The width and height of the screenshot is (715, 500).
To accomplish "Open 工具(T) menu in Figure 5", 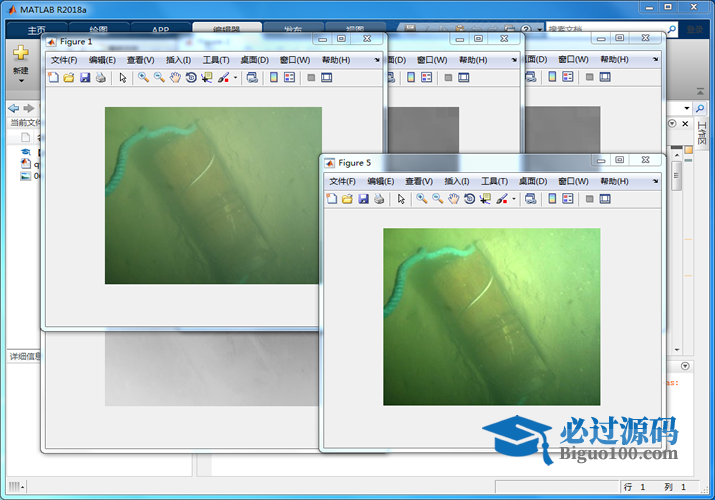I will click(495, 181).
